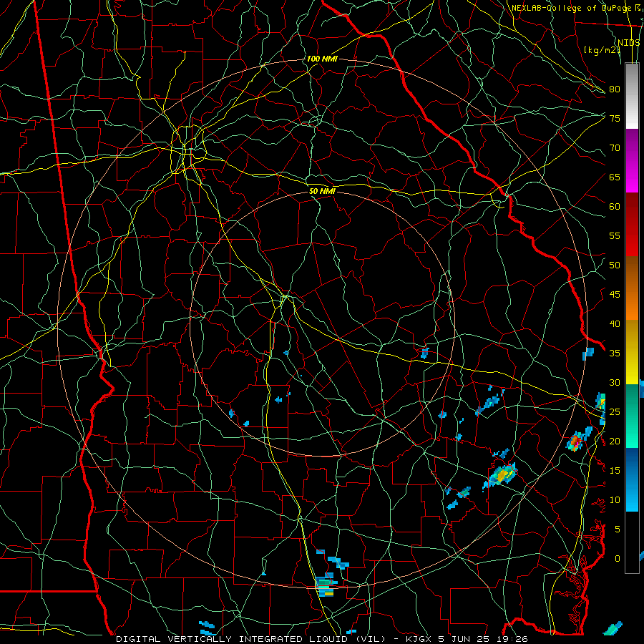Viewport: 644px width, 644px height.
Task: Click the 10 value on the VIL scale
Action: click(x=615, y=500)
